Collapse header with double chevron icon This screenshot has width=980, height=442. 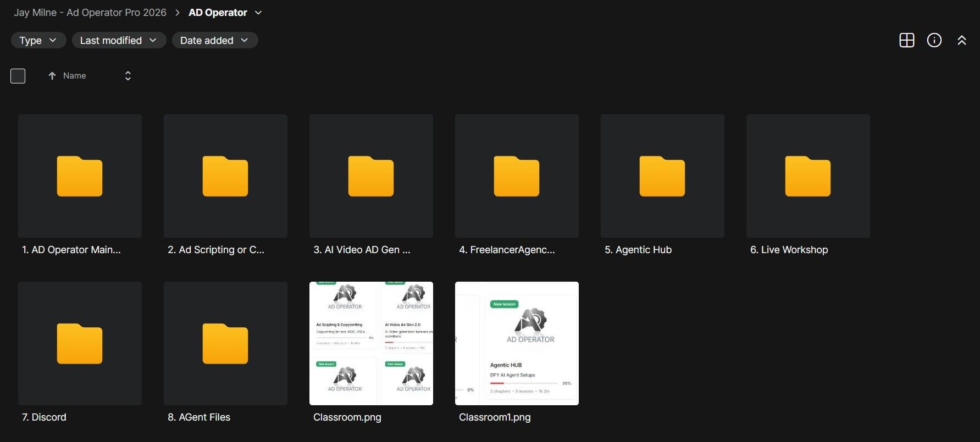962,40
